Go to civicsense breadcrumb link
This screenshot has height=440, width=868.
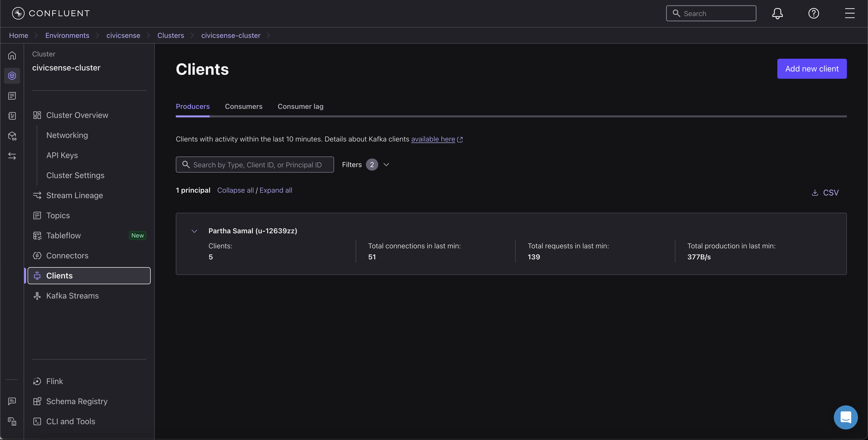tap(123, 35)
